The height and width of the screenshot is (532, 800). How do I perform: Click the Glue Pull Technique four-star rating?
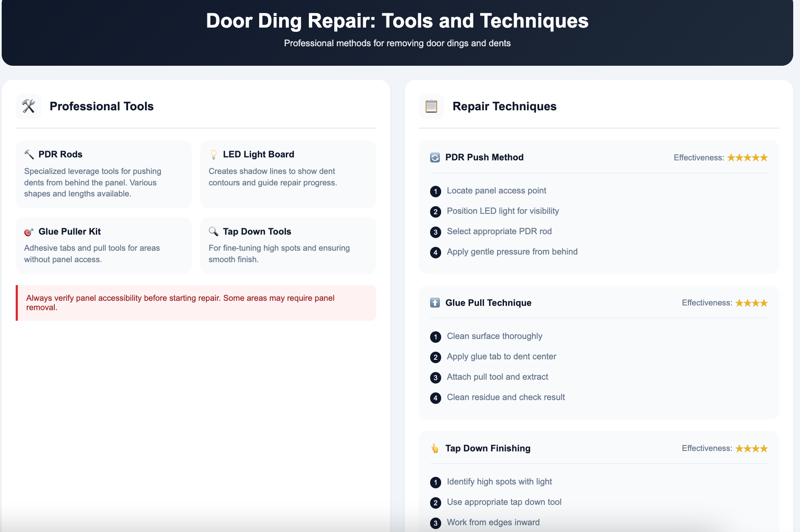point(751,303)
